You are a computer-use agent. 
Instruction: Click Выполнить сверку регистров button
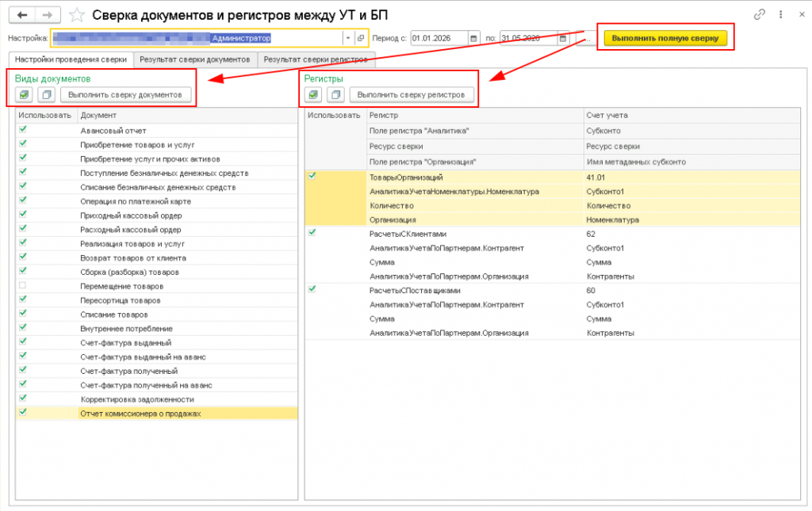coord(412,94)
